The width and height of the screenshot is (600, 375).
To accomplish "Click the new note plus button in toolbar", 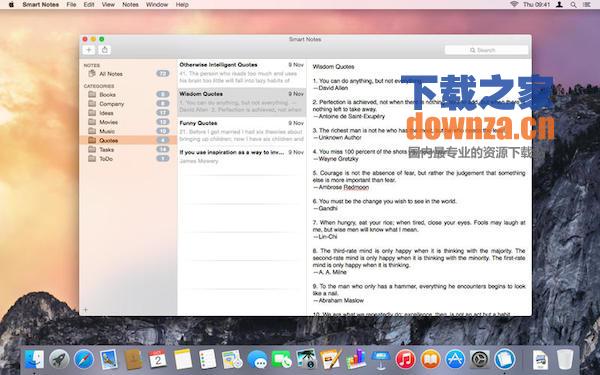I will (x=89, y=50).
